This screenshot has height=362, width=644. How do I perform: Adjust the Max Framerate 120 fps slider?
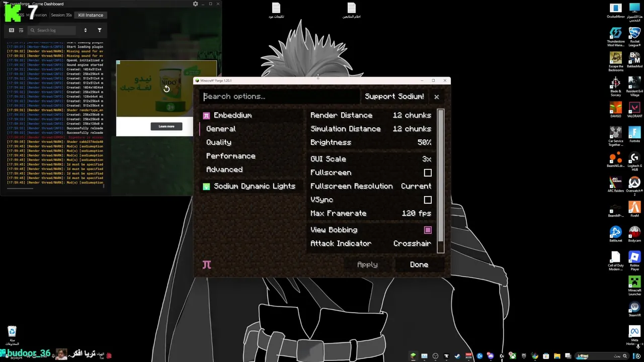coord(371,213)
